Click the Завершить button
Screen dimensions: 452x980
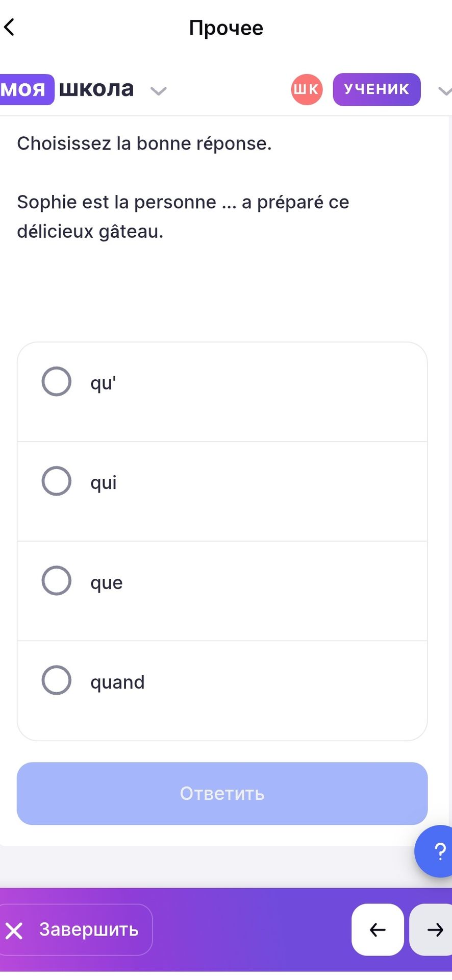click(76, 929)
